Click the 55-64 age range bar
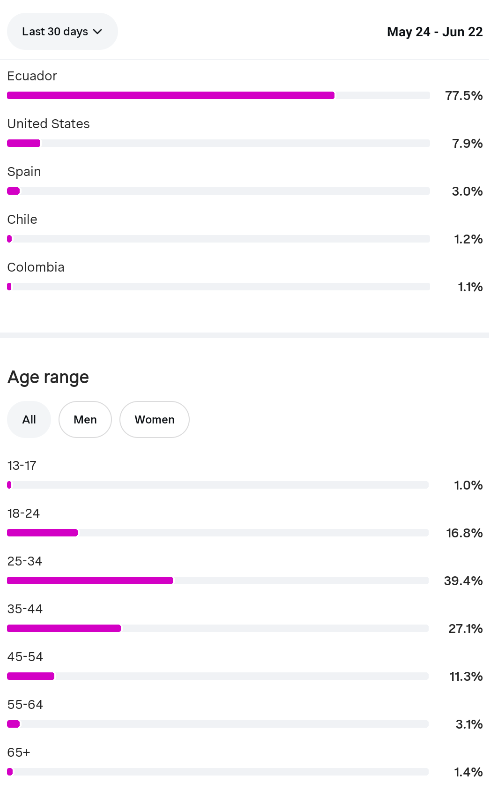 218,724
